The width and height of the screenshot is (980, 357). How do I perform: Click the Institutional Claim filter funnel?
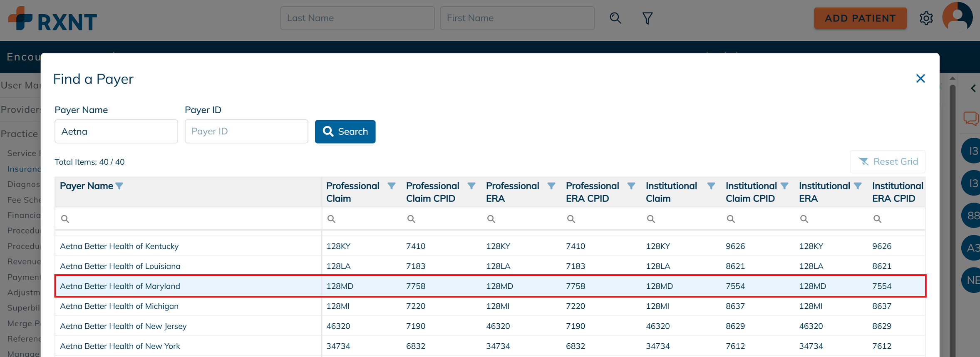coord(711,186)
